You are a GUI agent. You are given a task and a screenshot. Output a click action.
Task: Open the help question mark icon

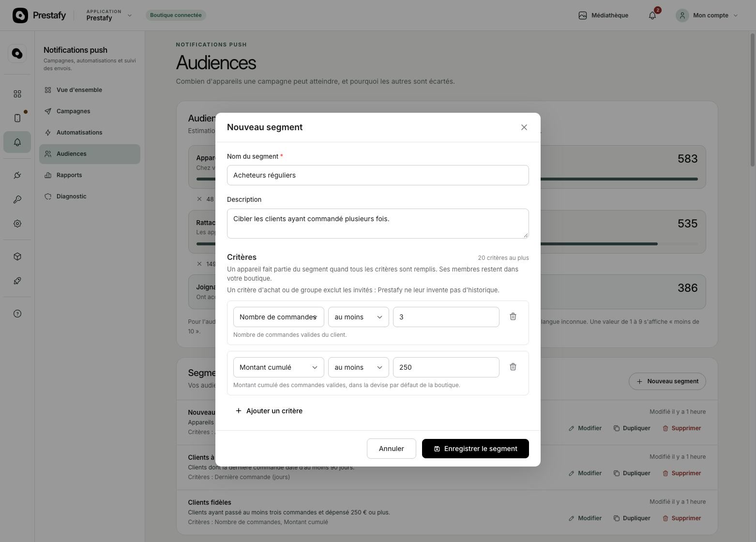[17, 314]
